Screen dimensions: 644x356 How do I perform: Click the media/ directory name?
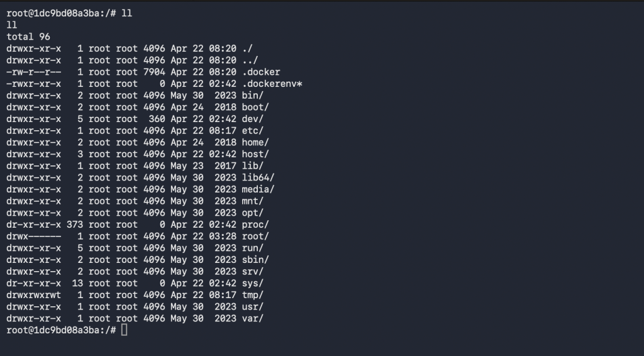(x=258, y=189)
